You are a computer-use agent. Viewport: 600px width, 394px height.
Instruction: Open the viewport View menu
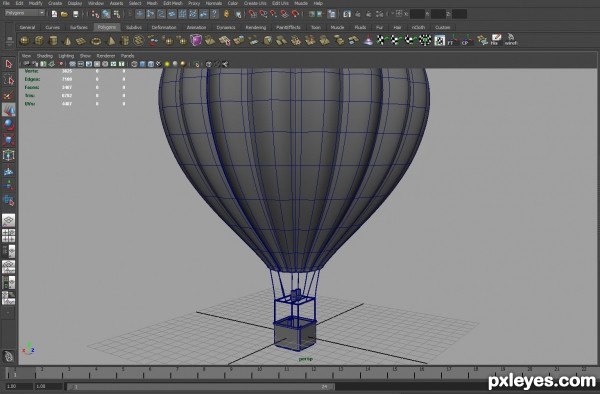(x=26, y=56)
